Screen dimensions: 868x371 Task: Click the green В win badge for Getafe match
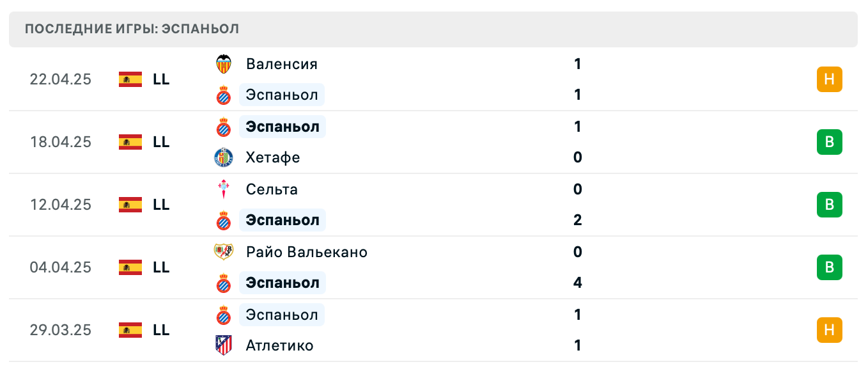(x=830, y=142)
